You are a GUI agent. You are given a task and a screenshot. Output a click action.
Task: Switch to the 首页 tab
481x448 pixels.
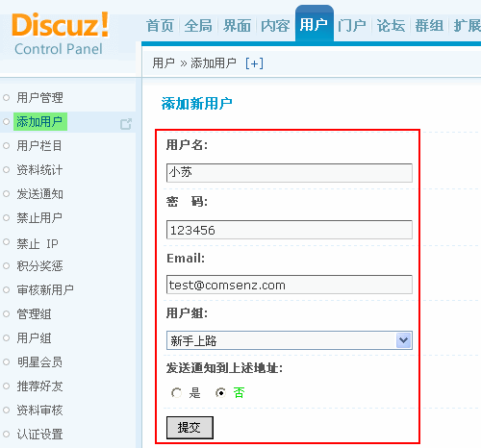pyautogui.click(x=160, y=26)
